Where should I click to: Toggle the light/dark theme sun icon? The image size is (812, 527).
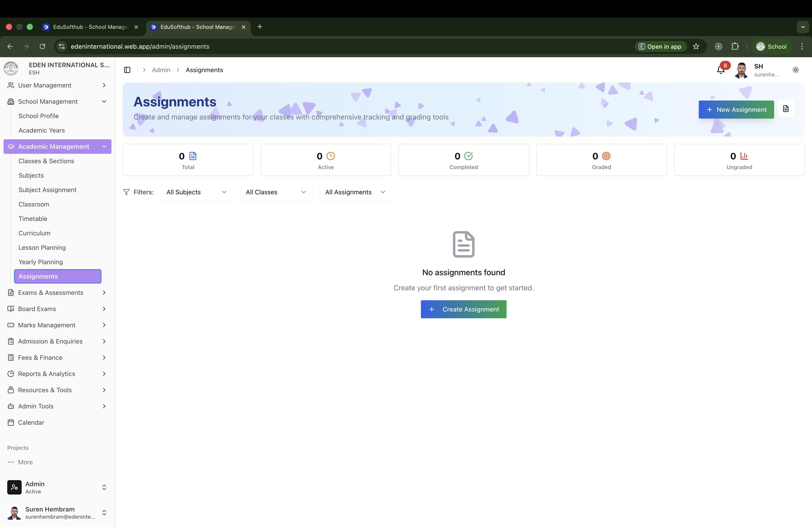click(796, 70)
